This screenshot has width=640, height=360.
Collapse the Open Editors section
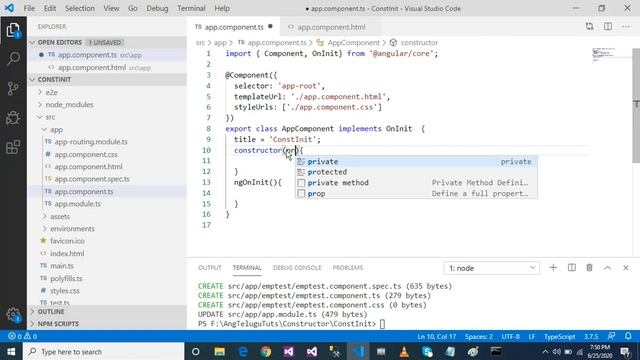pyautogui.click(x=107, y=42)
